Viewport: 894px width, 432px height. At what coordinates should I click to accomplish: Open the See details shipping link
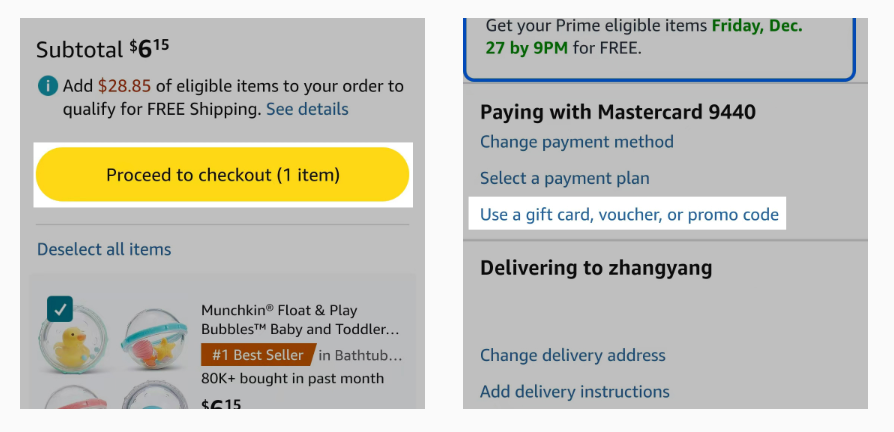(307, 109)
